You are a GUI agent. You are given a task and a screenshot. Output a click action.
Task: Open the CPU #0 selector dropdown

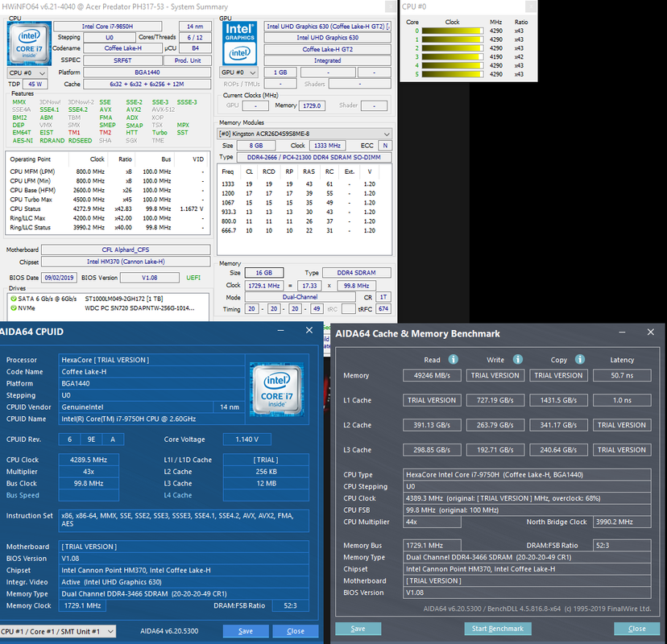27,72
